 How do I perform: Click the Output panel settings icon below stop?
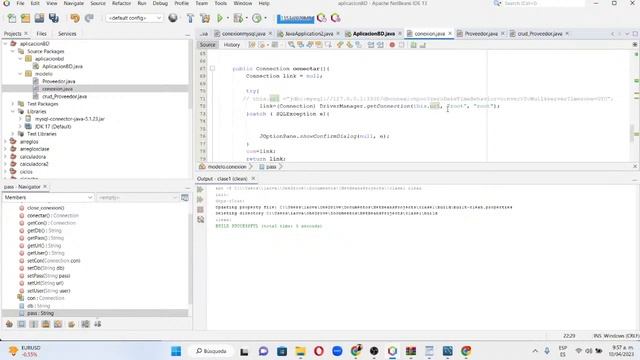200,220
